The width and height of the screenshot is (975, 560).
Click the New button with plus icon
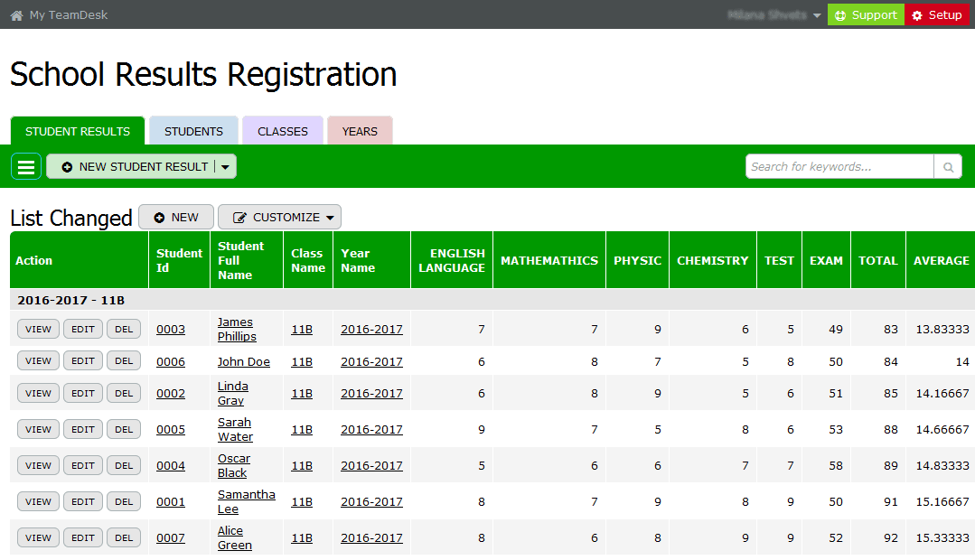(176, 218)
